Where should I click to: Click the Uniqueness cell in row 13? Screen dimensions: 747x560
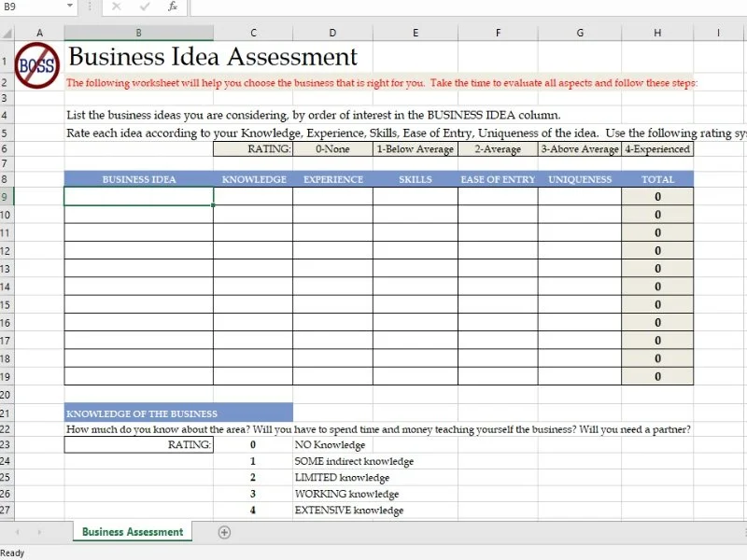(x=580, y=269)
